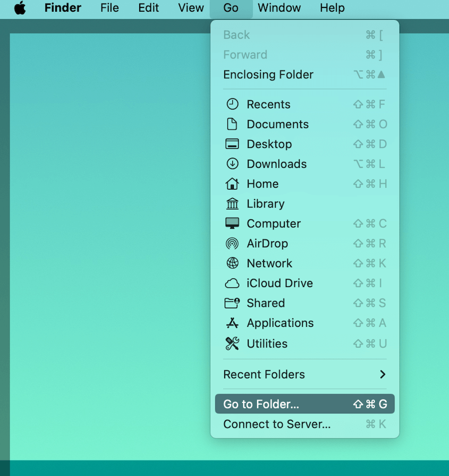Screen dimensions: 449x476
Task: Select Enclosing Folder
Action: 268,74
